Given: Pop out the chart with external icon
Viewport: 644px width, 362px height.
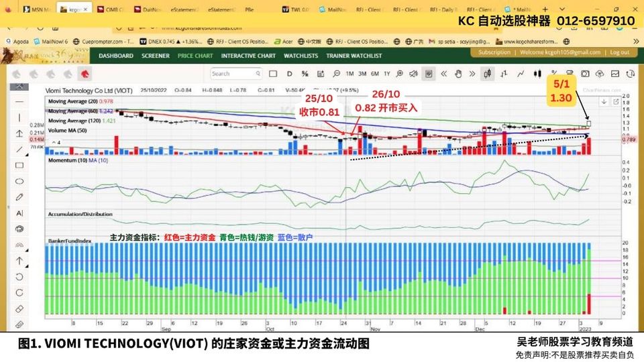Looking at the screenshot, I should tap(616, 101).
